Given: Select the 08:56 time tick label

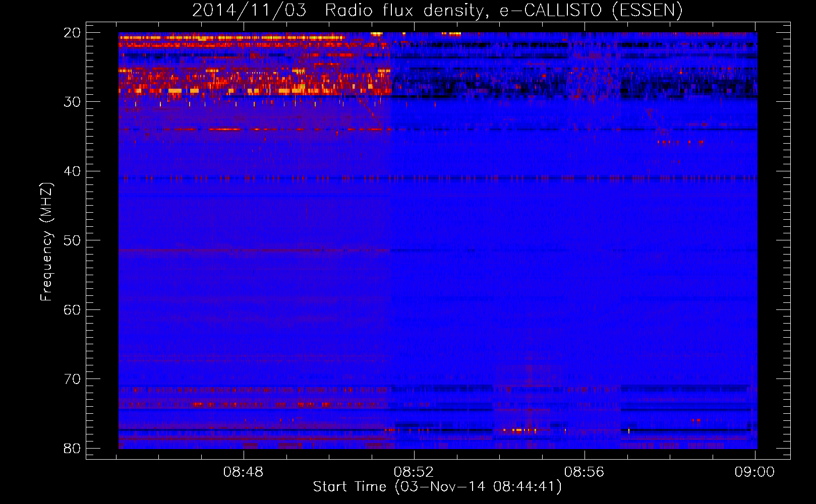Looking at the screenshot, I should tap(584, 472).
